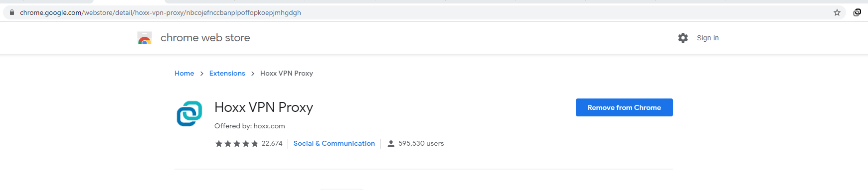Click the chrome web store title text
This screenshot has height=190, width=868.
click(205, 38)
